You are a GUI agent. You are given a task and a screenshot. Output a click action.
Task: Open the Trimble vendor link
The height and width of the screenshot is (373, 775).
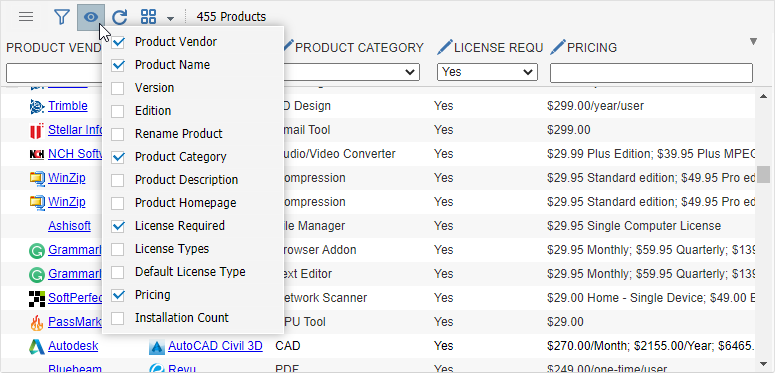pos(68,106)
